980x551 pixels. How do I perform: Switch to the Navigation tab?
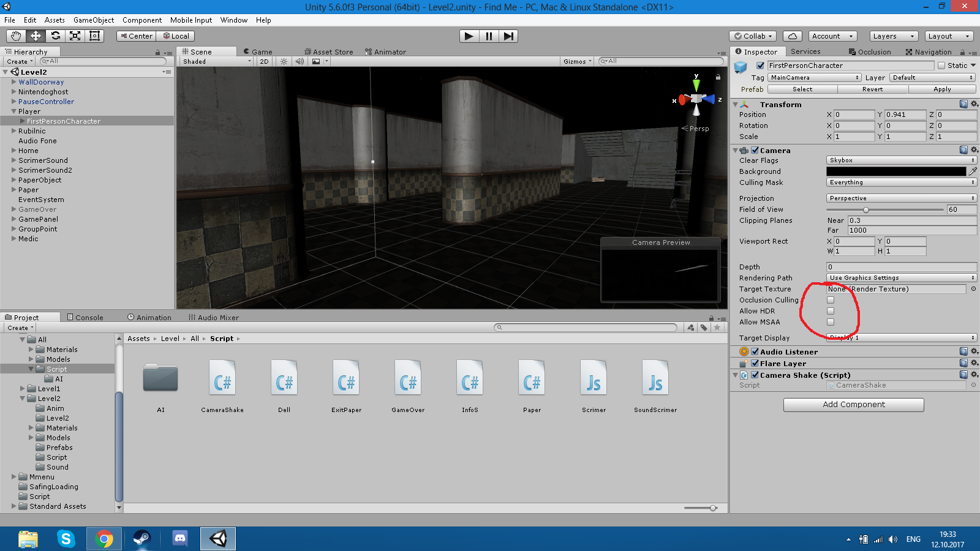coord(928,52)
